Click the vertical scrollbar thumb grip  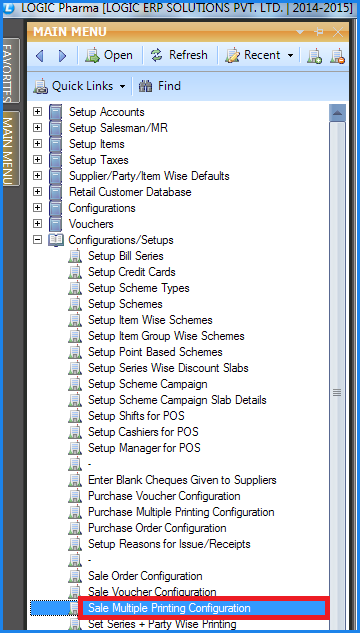coord(337,392)
